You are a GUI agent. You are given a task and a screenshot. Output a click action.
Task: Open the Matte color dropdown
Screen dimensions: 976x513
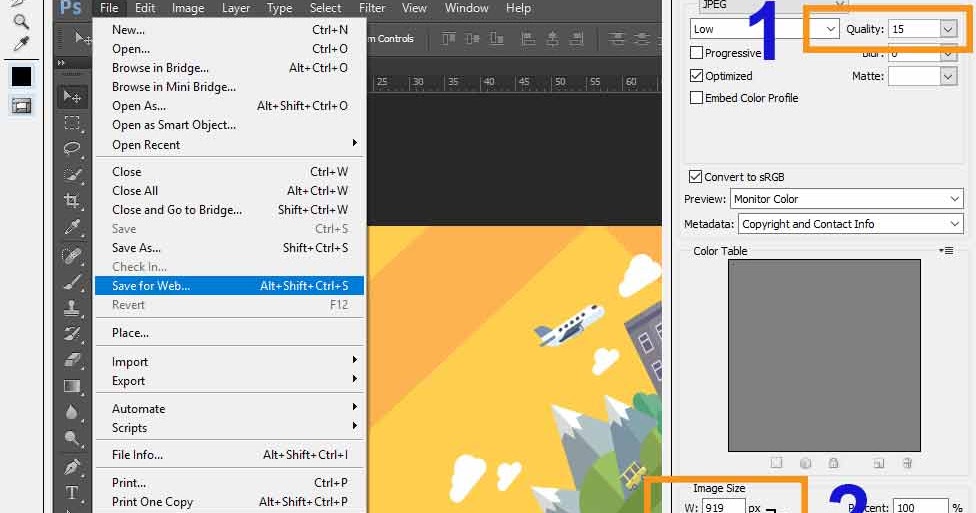tap(948, 76)
